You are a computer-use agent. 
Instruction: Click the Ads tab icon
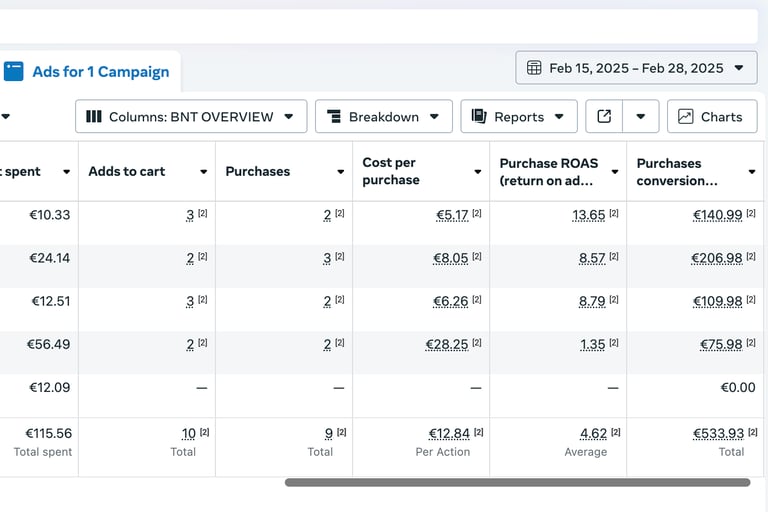click(x=13, y=72)
